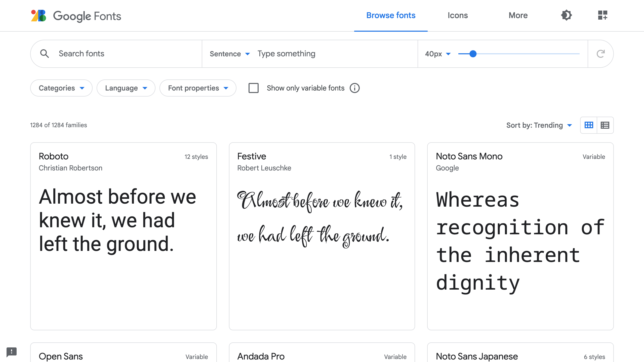Click the '1284 of 1284 families' count
The height and width of the screenshot is (362, 644).
(59, 125)
